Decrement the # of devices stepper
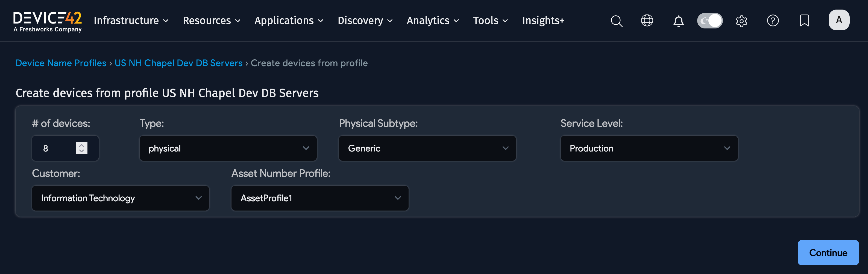This screenshot has height=274, width=868. pos(81,151)
